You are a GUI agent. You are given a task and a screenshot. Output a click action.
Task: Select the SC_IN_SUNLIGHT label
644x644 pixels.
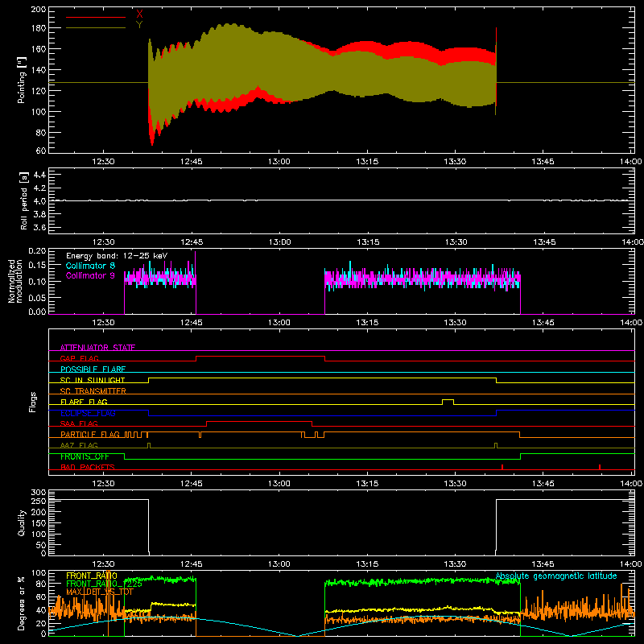pos(93,380)
